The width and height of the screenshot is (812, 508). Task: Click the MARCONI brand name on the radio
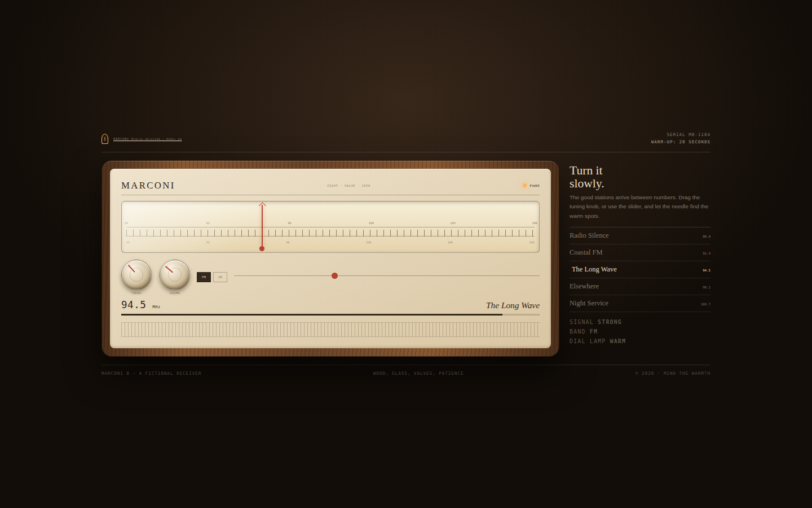click(x=148, y=186)
